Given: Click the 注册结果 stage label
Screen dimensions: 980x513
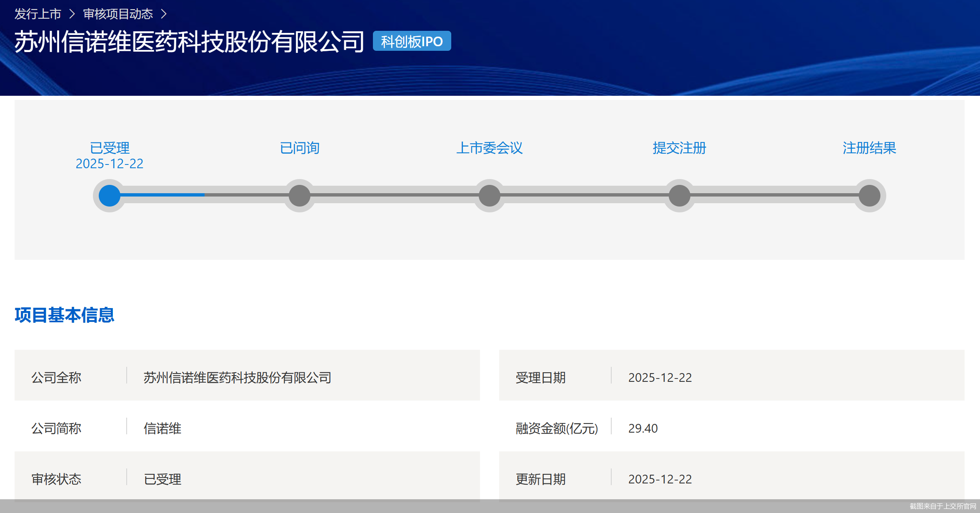Looking at the screenshot, I should tap(869, 148).
